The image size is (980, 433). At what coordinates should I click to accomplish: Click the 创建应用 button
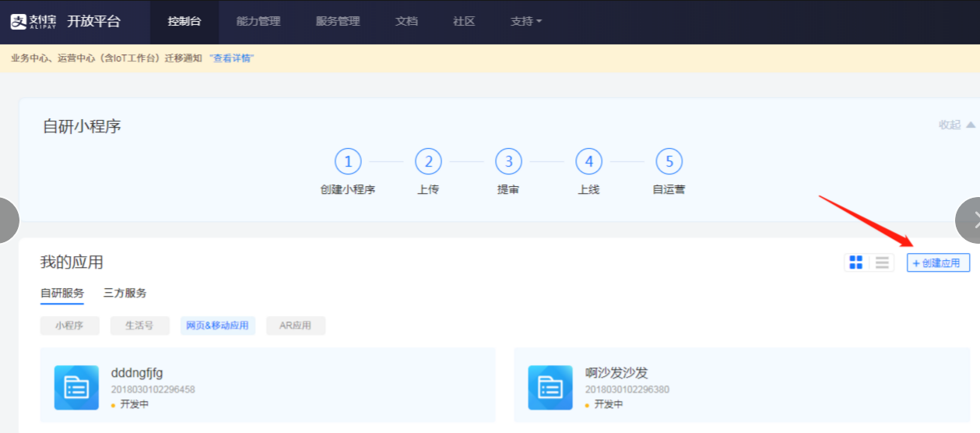tap(938, 263)
